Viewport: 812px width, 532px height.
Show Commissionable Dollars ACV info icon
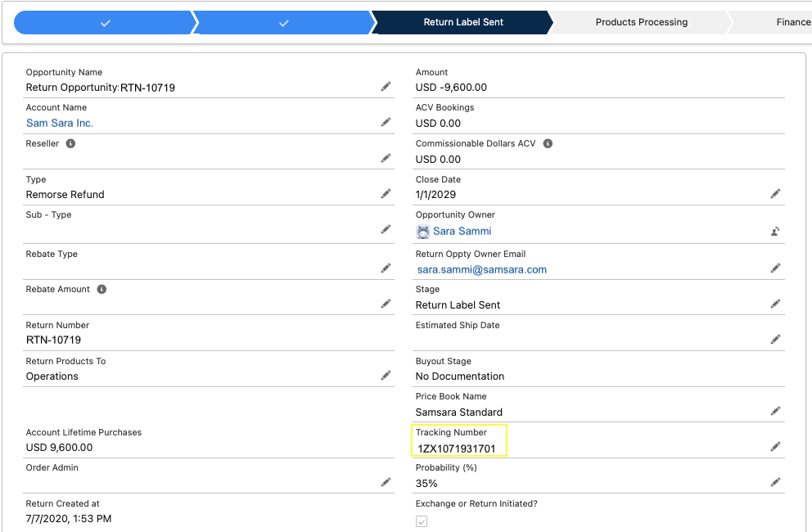548,143
